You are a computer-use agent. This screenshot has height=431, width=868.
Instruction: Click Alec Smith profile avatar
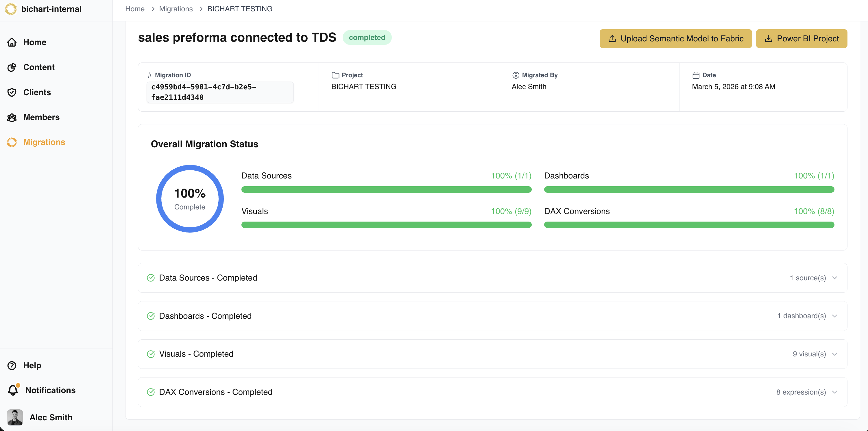(15, 417)
